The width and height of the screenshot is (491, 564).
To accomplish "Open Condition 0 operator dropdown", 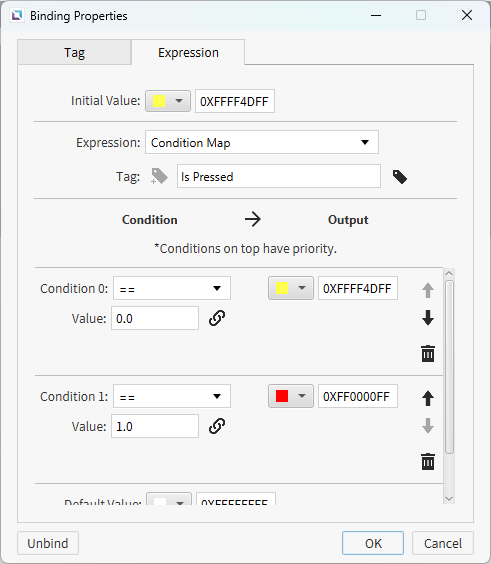I will (x=172, y=288).
